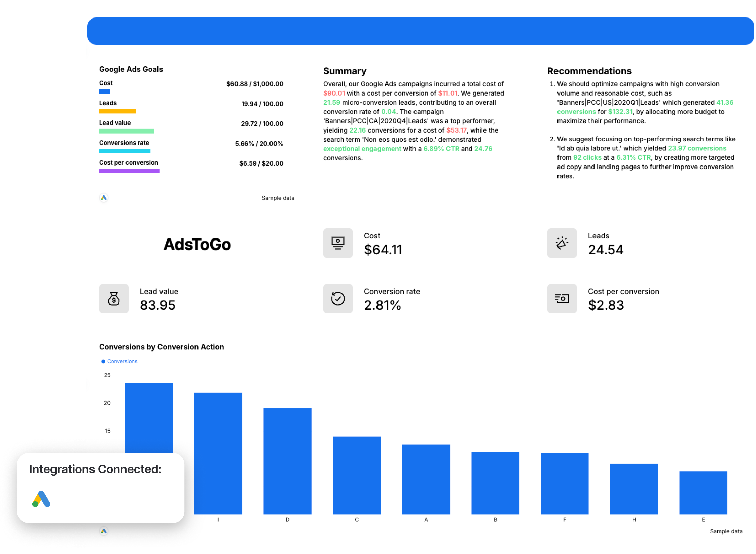Screen dimensions: 756x554
Task: Click the Conversion rate clock icon
Action: click(338, 299)
